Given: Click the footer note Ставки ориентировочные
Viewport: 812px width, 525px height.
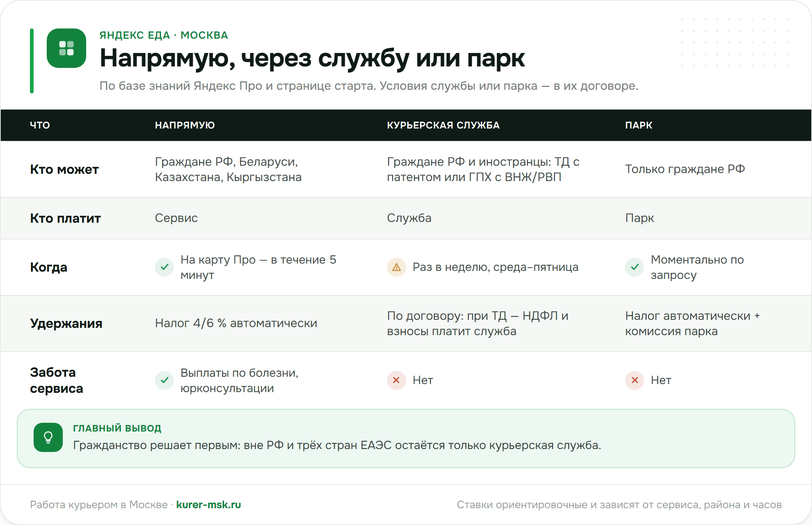Looking at the screenshot, I should (619, 505).
